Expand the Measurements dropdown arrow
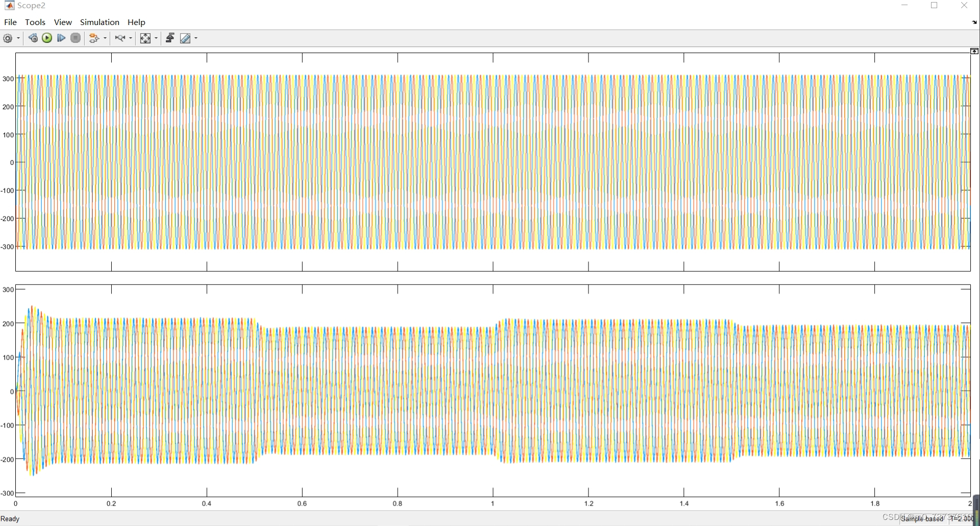The height and width of the screenshot is (526, 980). [196, 38]
